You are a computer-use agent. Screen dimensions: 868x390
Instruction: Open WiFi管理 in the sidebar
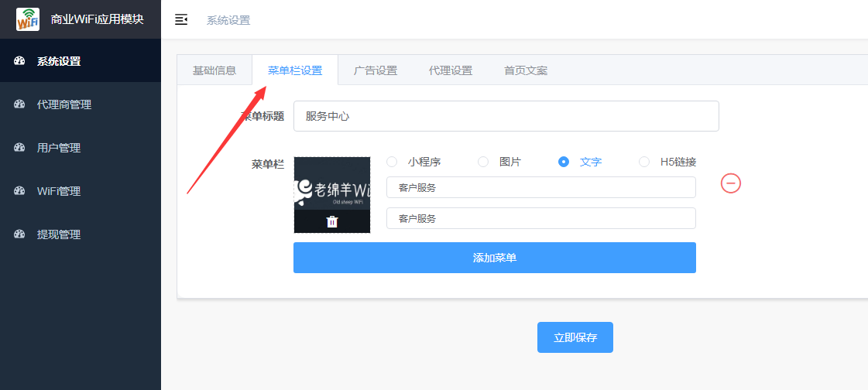81,191
